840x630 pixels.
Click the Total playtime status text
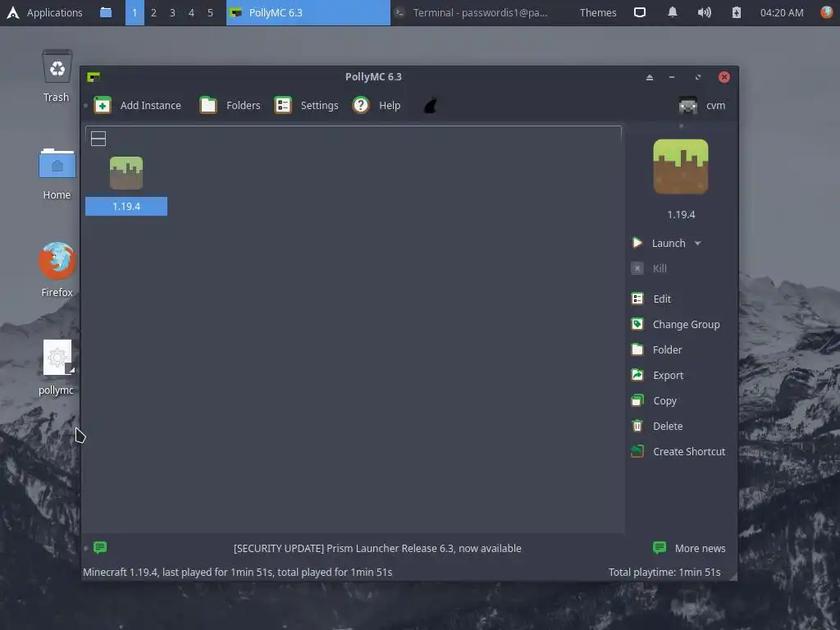(x=664, y=572)
